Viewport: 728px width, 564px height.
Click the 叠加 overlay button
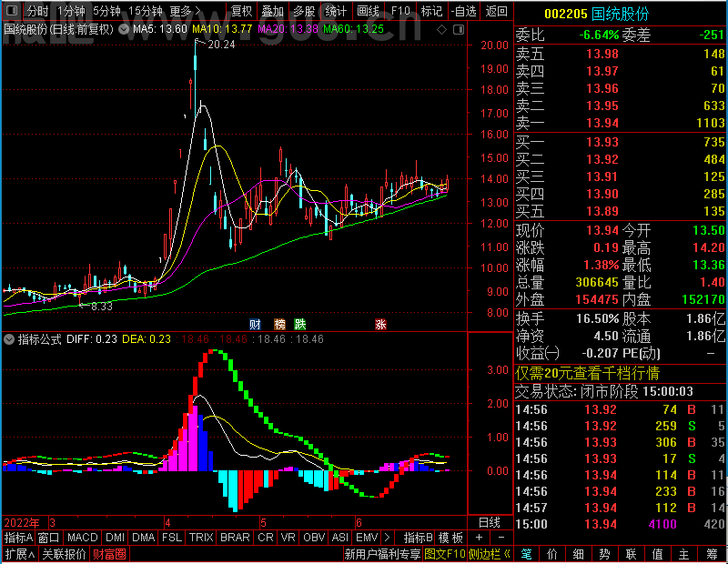coord(272,11)
